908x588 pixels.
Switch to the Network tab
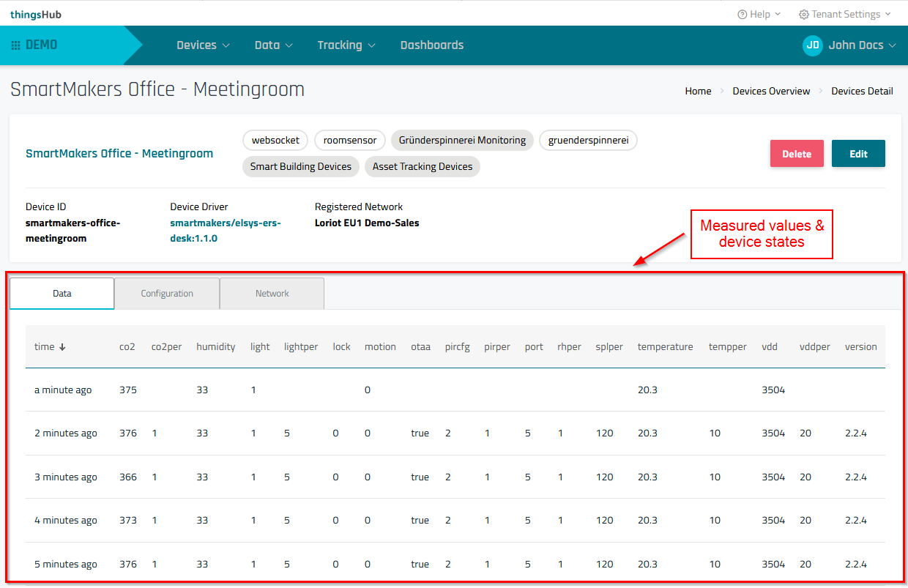[272, 294]
